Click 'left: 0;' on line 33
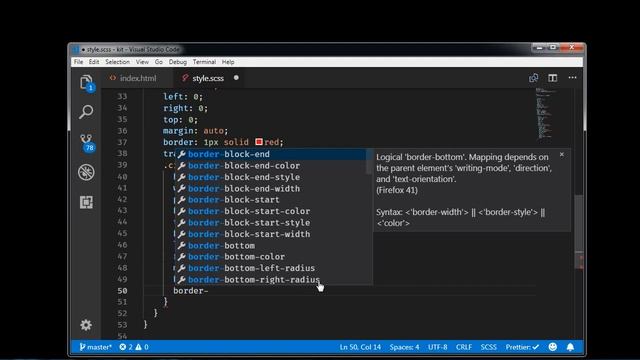The image size is (640, 360). (183, 97)
